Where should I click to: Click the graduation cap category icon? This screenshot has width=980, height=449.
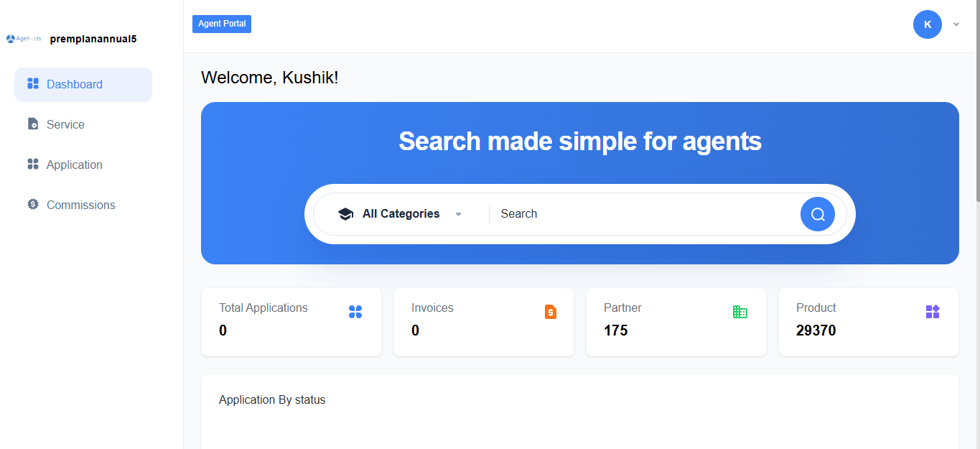pyautogui.click(x=345, y=214)
